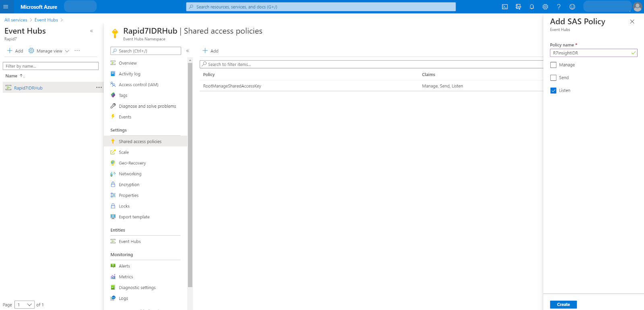Go to All services breadcrumb
This screenshot has width=644, height=310.
coord(16,20)
